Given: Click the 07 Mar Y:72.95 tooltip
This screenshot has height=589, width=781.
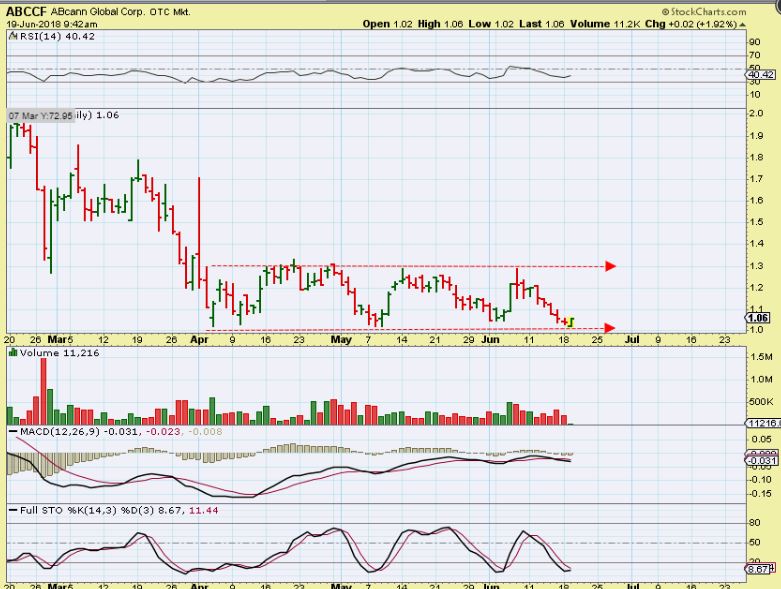Looking at the screenshot, I should (40, 116).
